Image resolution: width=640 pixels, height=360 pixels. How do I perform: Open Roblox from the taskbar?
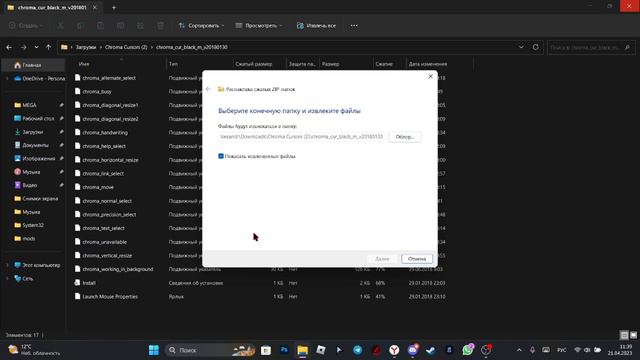click(x=321, y=350)
